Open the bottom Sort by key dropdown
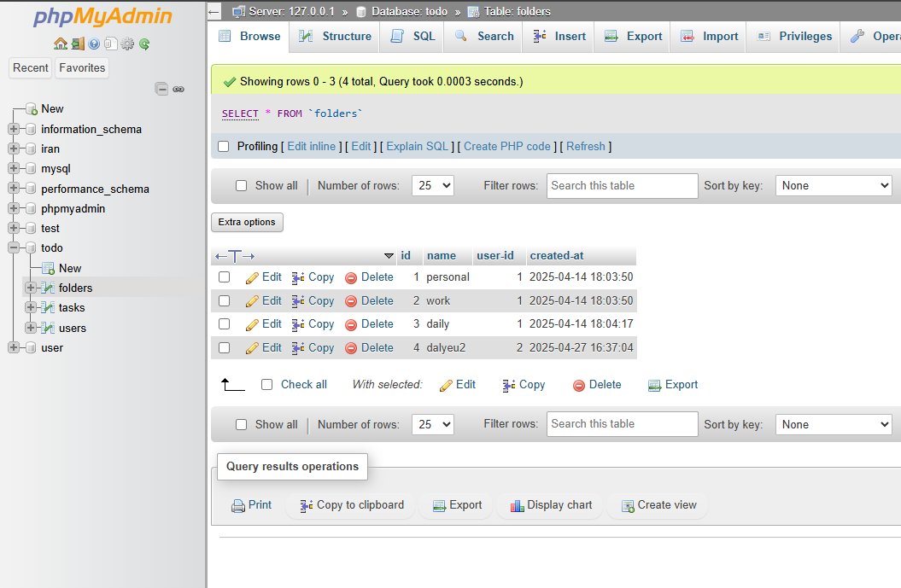This screenshot has width=901, height=588. coord(834,424)
